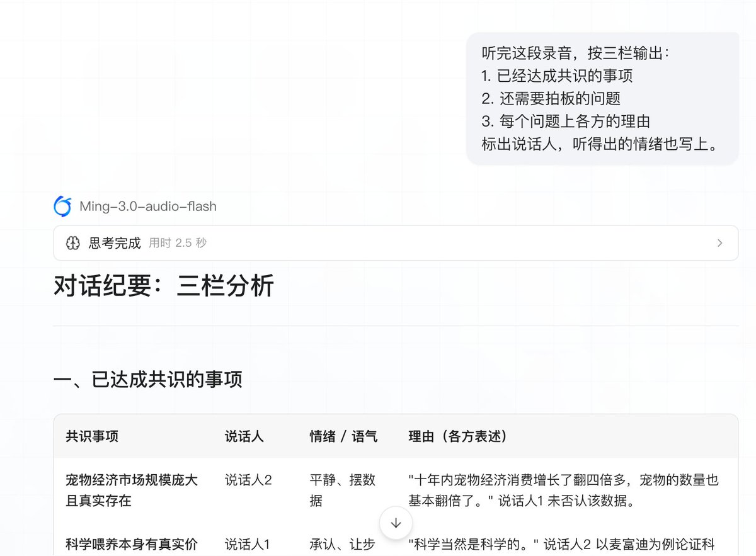Click the Ming model logo icon

(62, 206)
